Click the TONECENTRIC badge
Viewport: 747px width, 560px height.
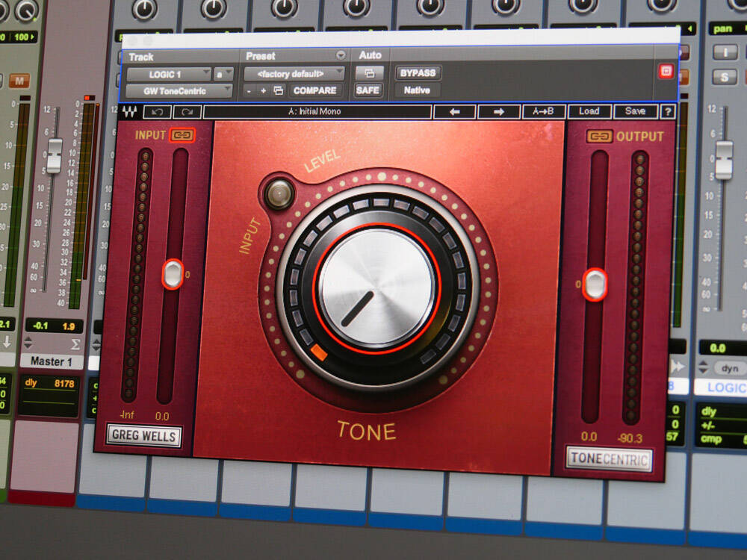610,459
